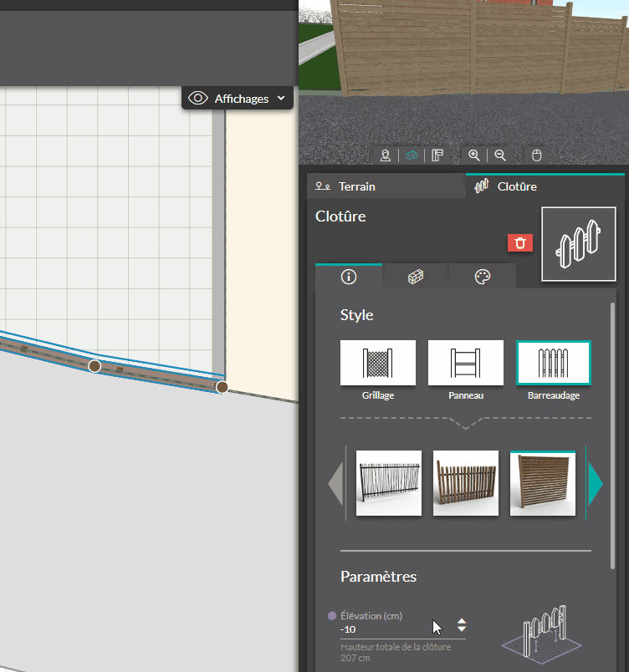Switch to the Terrain tab
The image size is (629, 672).
point(386,186)
